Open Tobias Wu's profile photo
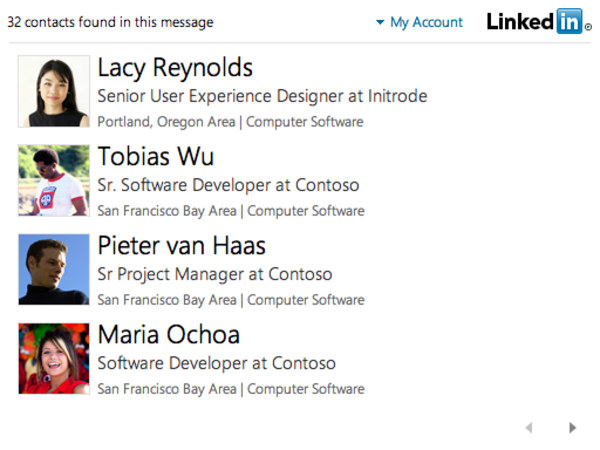The width and height of the screenshot is (600, 450). 54,180
